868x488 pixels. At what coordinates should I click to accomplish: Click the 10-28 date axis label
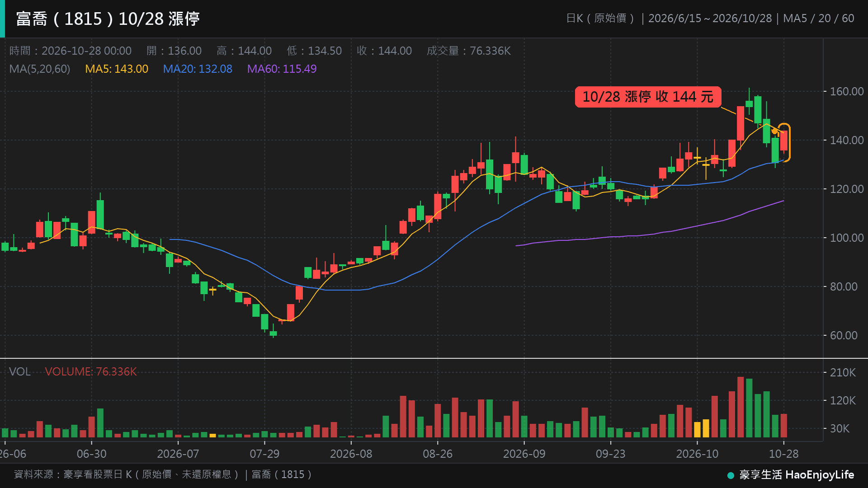[784, 454]
